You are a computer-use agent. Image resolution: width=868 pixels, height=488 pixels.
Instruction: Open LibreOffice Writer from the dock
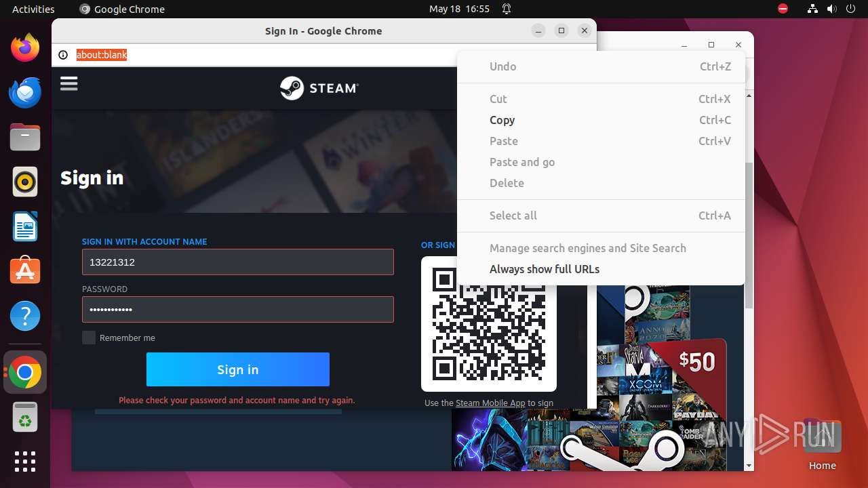click(25, 226)
